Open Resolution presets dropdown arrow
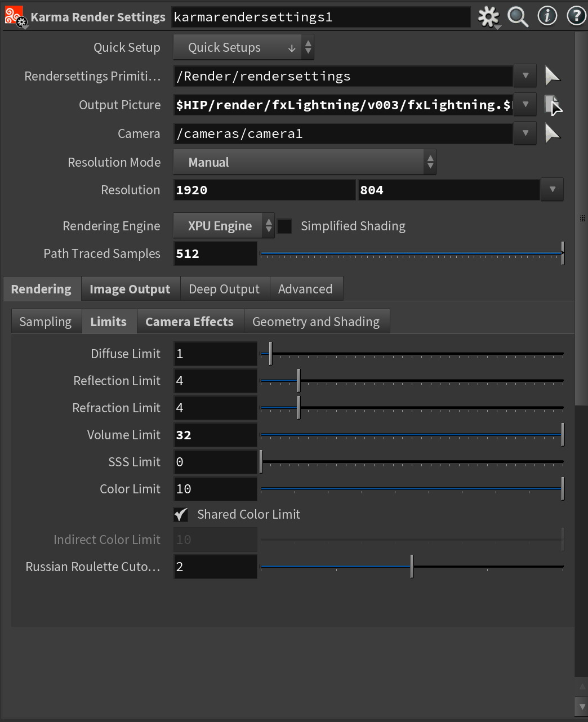588x722 pixels. (x=552, y=190)
